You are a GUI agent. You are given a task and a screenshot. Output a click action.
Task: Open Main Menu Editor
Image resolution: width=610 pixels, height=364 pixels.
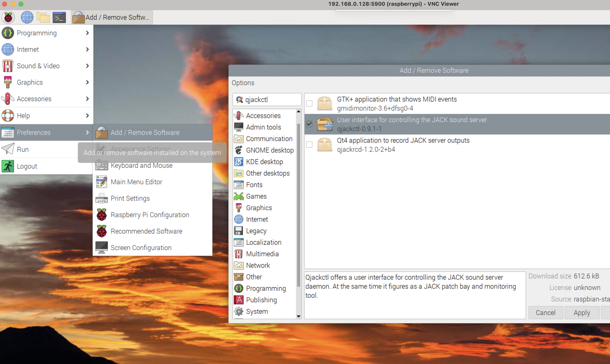click(x=153, y=182)
